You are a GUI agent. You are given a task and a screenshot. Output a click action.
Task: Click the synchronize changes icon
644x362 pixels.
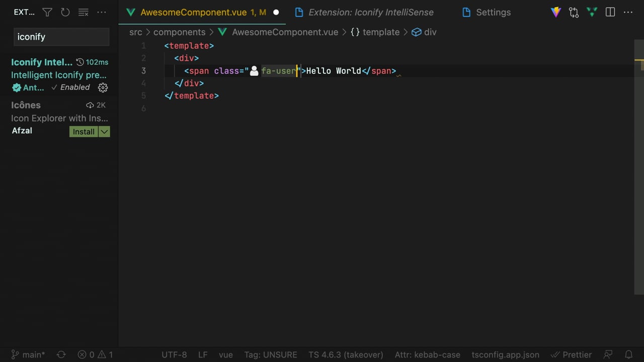click(x=61, y=354)
